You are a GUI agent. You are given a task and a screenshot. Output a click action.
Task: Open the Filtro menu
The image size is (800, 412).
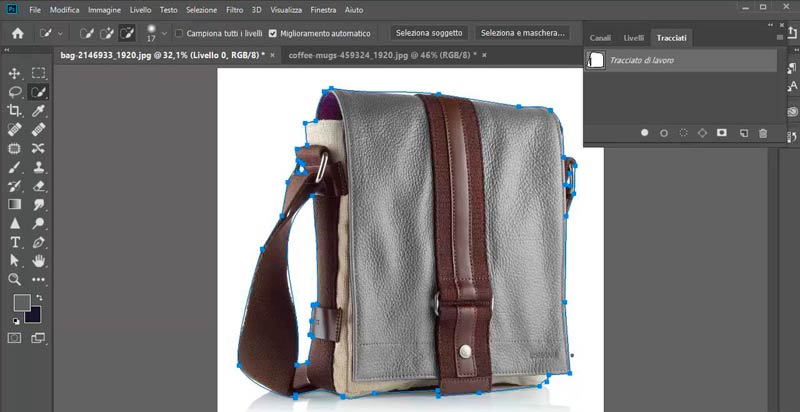point(234,10)
